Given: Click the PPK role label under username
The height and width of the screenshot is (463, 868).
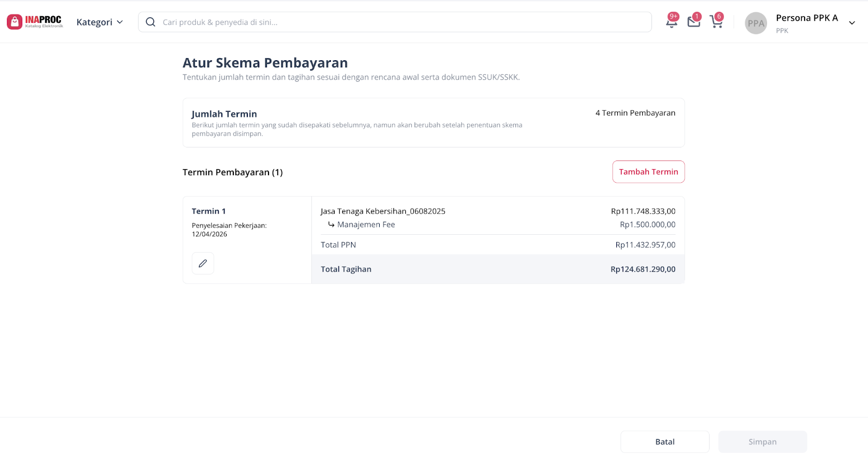Looking at the screenshot, I should (x=782, y=31).
